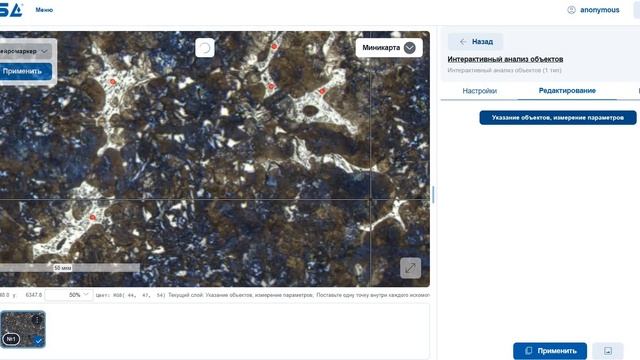Image resolution: width=640 pixels, height=360 pixels.
Task: Click the Миникарта label
Action: pos(381,48)
